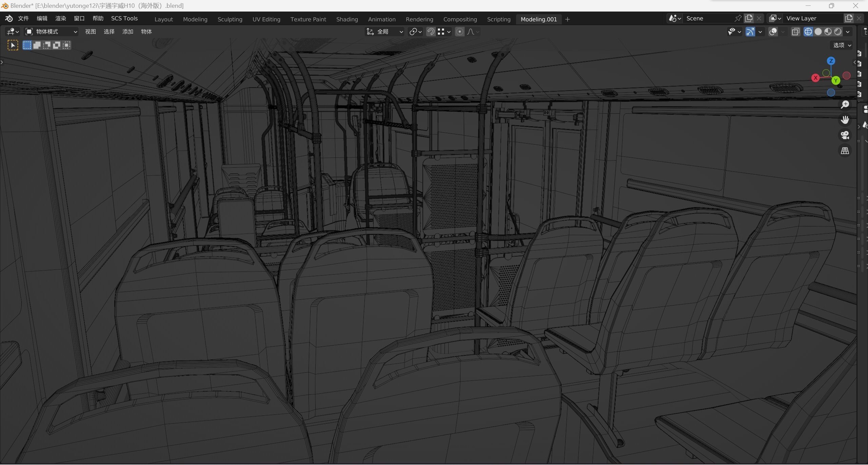This screenshot has width=868, height=465.
Task: Open the 添加 add menu
Action: [x=127, y=32]
